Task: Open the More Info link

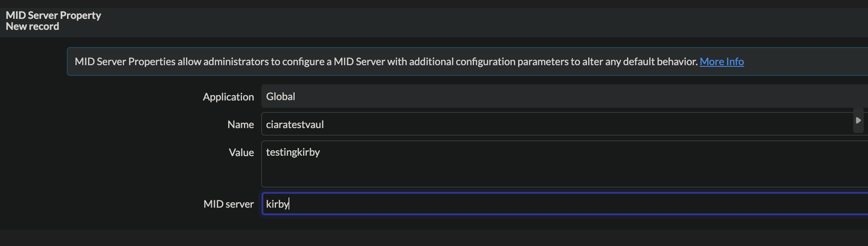Action: tap(721, 62)
